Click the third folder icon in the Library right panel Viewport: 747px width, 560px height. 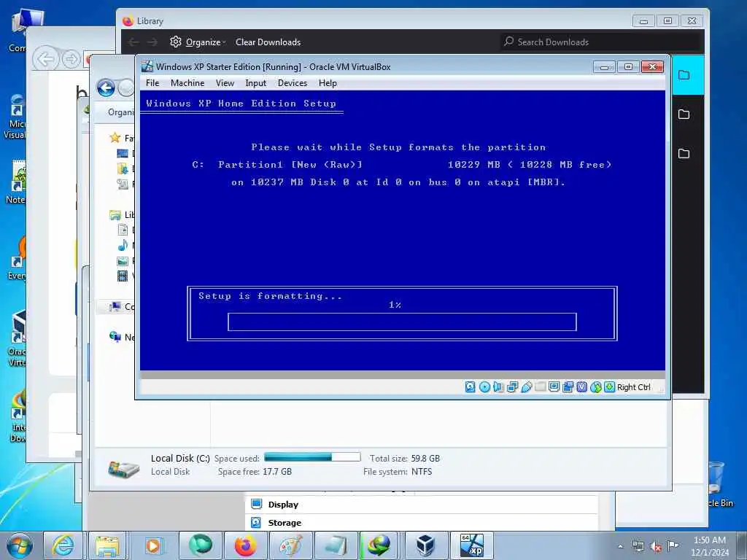684,153
